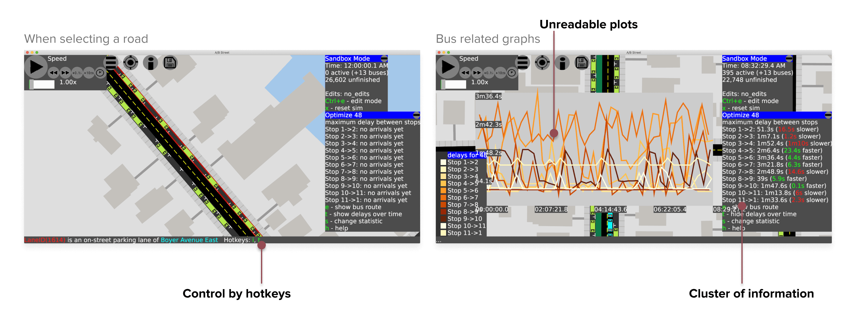This screenshot has width=868, height=315.
Task: Click '26,602 unfinished' text in the left screenshot
Action: point(352,80)
